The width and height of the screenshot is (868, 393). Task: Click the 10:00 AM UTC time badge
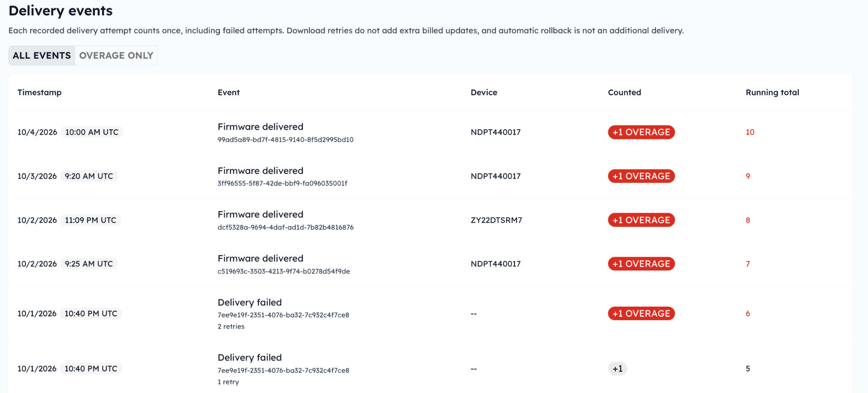(92, 132)
